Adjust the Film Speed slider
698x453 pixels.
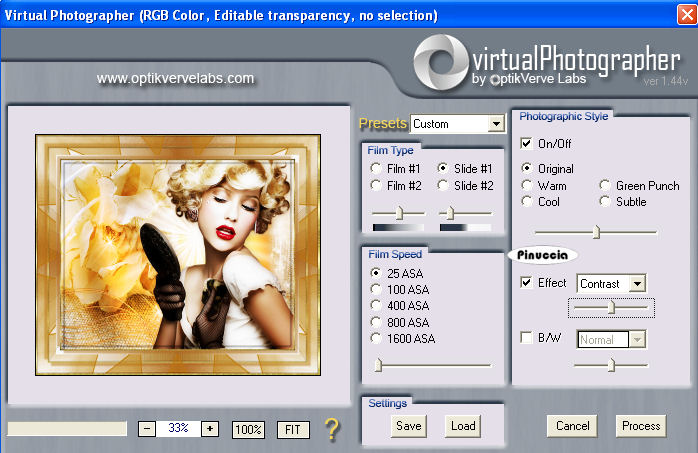[x=378, y=365]
